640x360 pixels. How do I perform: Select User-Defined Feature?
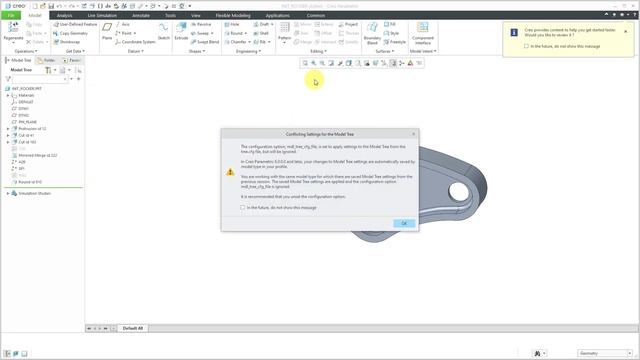[x=75, y=24]
